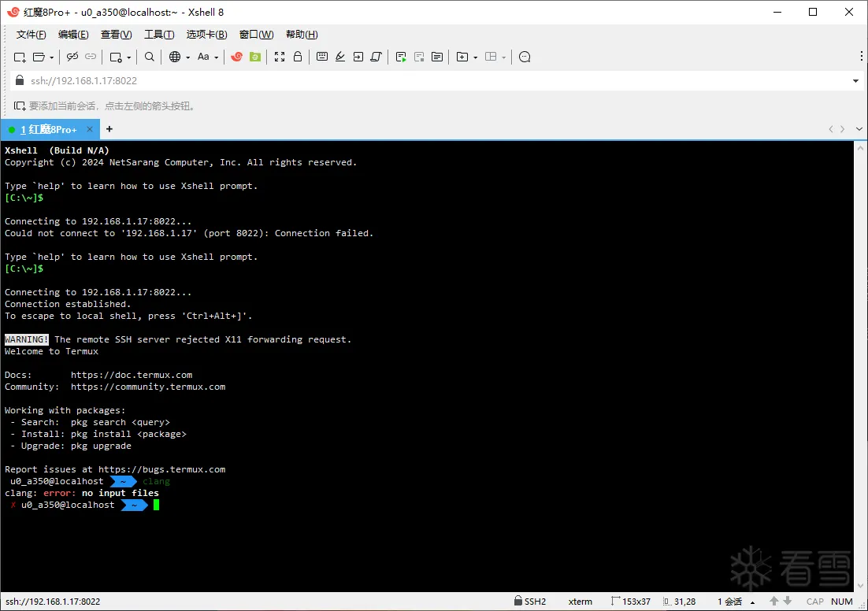Open the 文件(F) menu
Image resolution: width=868 pixels, height=611 pixels.
click(31, 35)
